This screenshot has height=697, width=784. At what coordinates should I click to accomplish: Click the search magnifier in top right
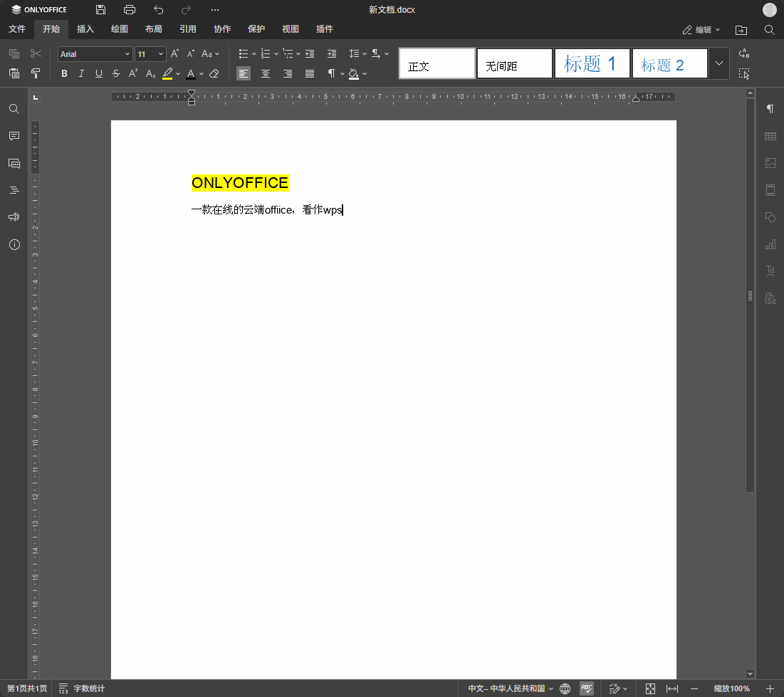(770, 30)
